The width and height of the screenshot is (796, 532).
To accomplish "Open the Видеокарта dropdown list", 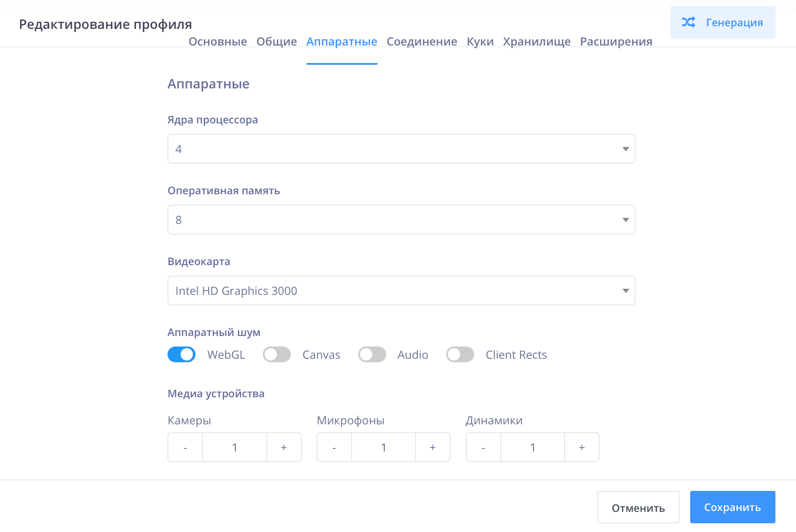I will tap(401, 290).
